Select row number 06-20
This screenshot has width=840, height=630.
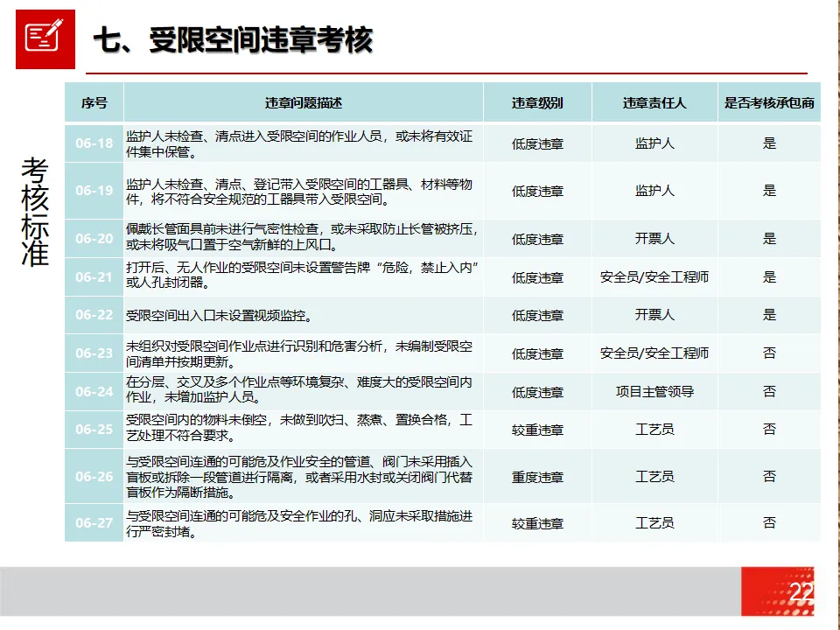94,238
